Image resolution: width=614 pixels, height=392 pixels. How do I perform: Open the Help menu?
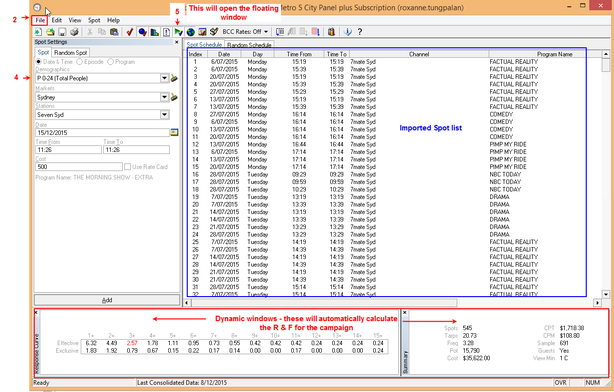pyautogui.click(x=114, y=20)
